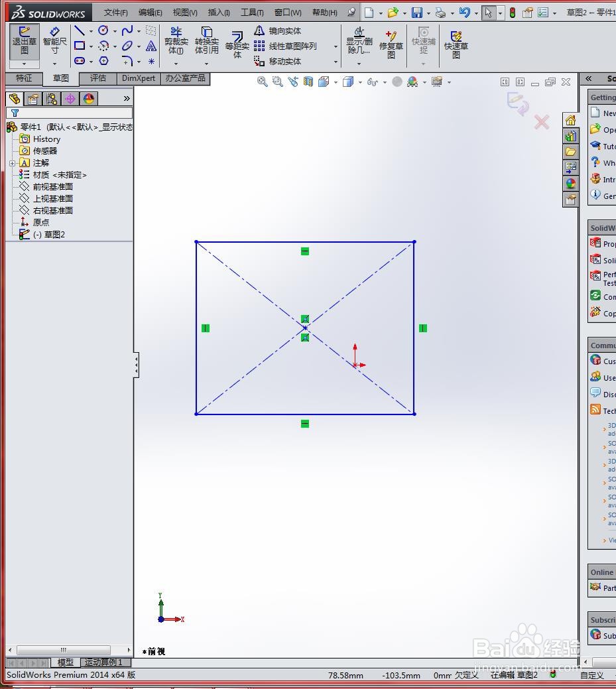Open the Rectangle tool dropdown arrow
616x689 pixels.
click(x=91, y=46)
